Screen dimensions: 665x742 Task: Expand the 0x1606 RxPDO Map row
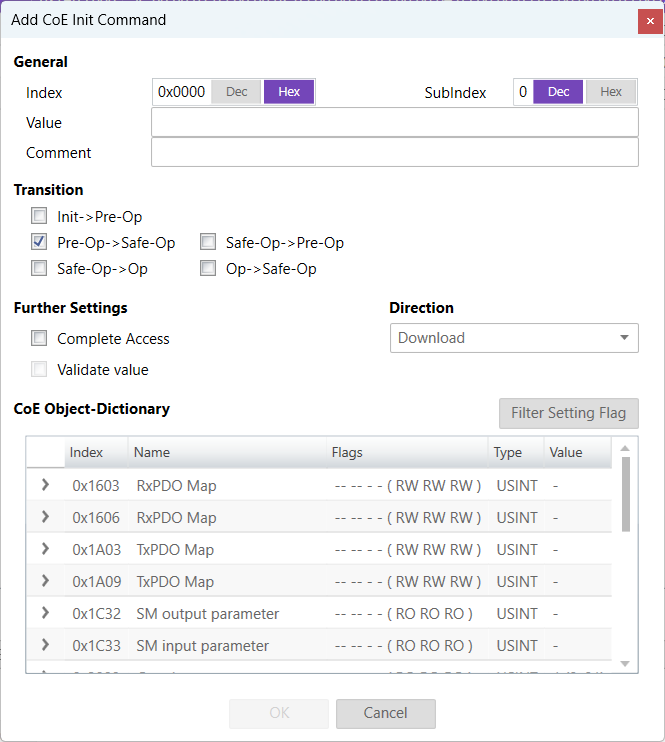coord(45,517)
